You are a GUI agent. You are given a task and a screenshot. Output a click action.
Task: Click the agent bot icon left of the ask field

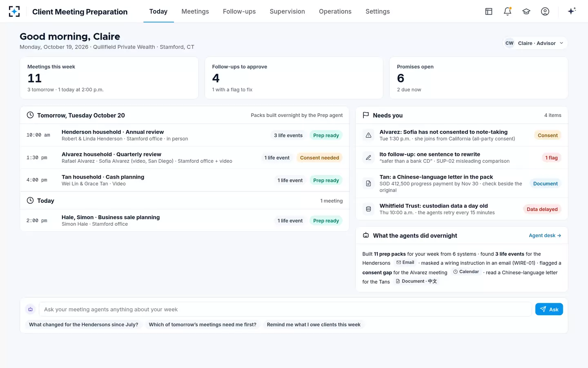tap(30, 309)
